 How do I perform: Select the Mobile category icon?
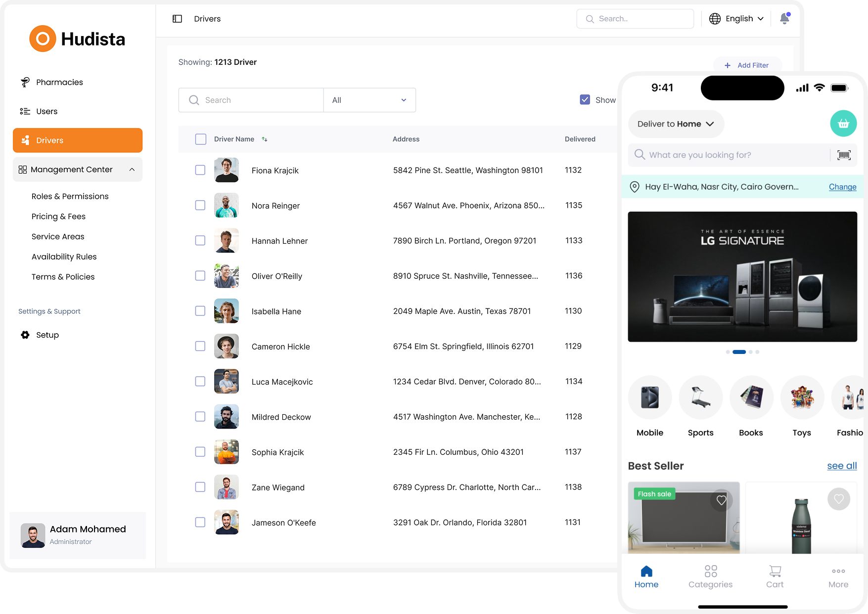[649, 397]
